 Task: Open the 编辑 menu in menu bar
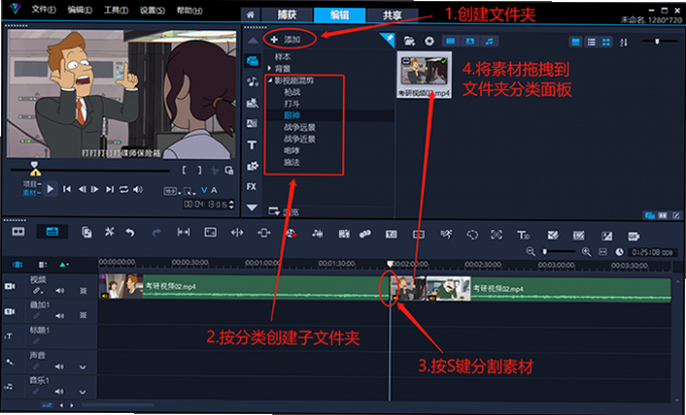pos(80,10)
